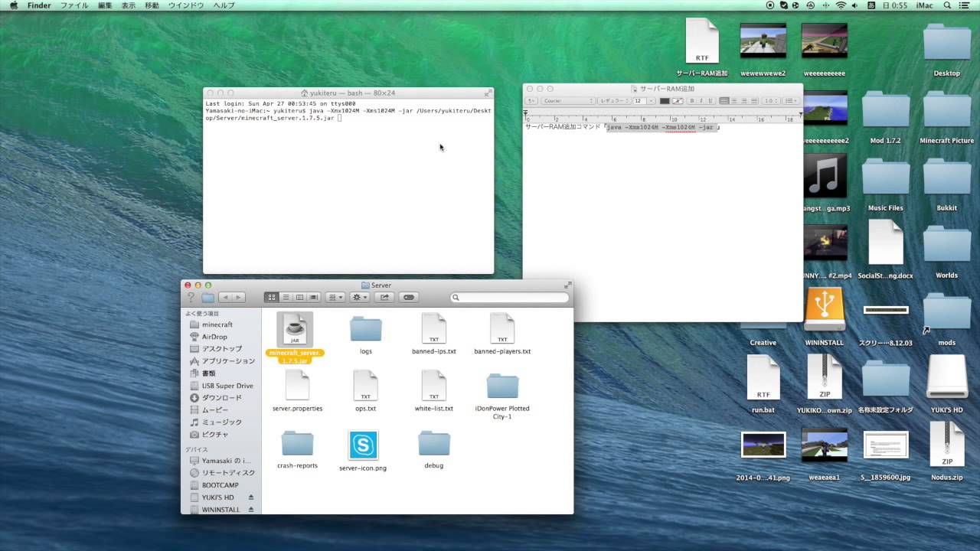Open レギュラー typeface dropdown
Image resolution: width=980 pixels, height=551 pixels.
614,101
